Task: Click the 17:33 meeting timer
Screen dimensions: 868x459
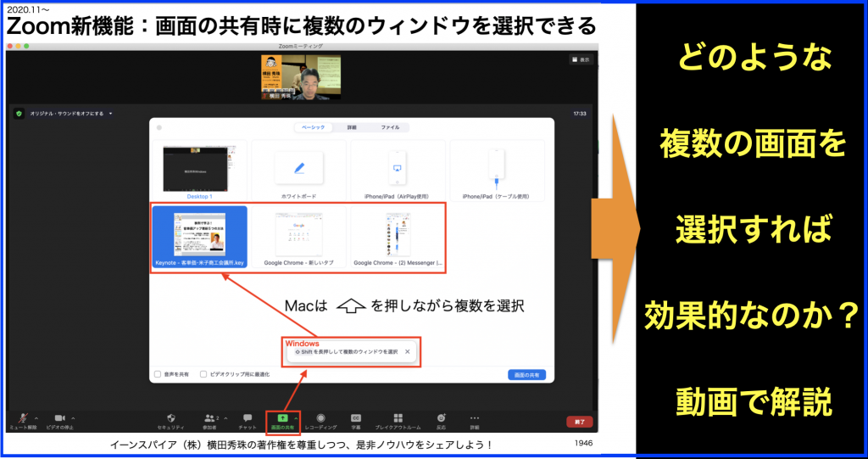Action: click(x=580, y=114)
